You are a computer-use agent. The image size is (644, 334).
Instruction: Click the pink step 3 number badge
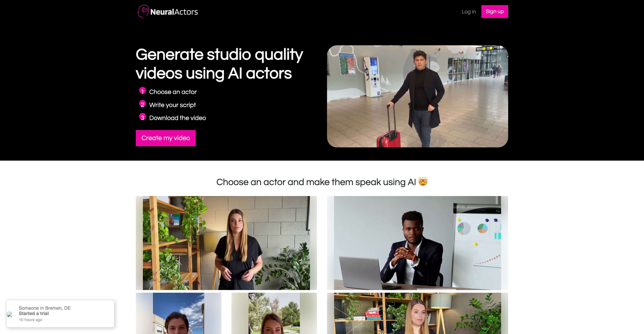click(x=143, y=117)
